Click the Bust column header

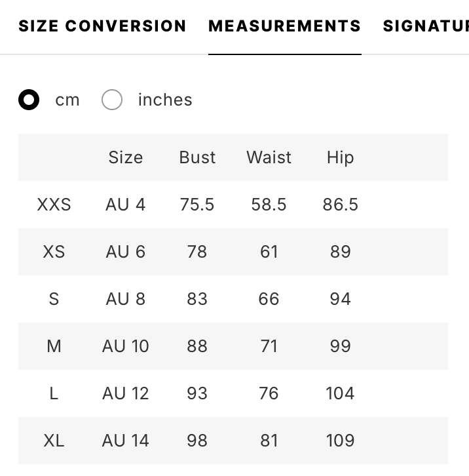pos(197,157)
